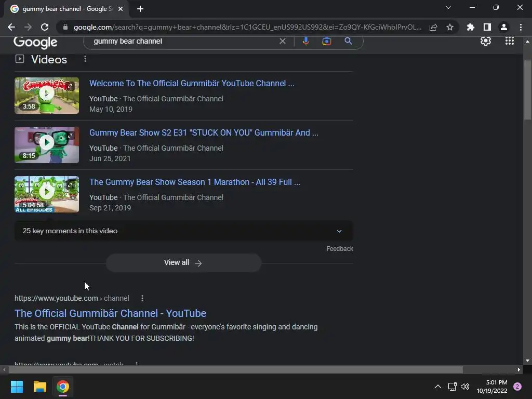Open Google apps grid
The height and width of the screenshot is (399, 532).
tap(510, 41)
